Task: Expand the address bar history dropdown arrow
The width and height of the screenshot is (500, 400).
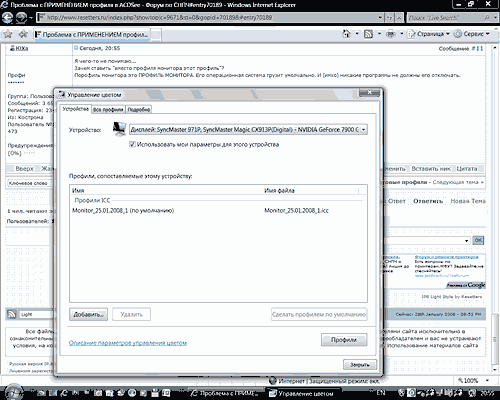Action: point(380,17)
